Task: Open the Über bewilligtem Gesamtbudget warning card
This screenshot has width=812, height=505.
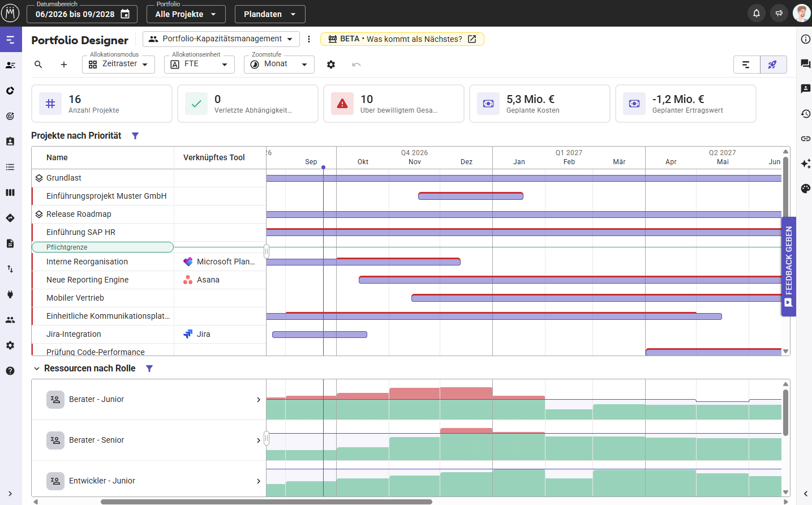Action: [x=394, y=104]
